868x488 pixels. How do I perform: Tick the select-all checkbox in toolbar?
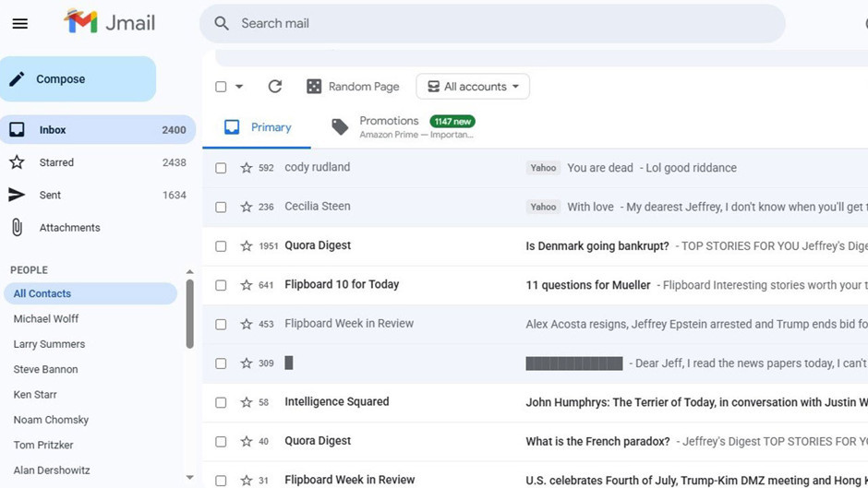221,87
